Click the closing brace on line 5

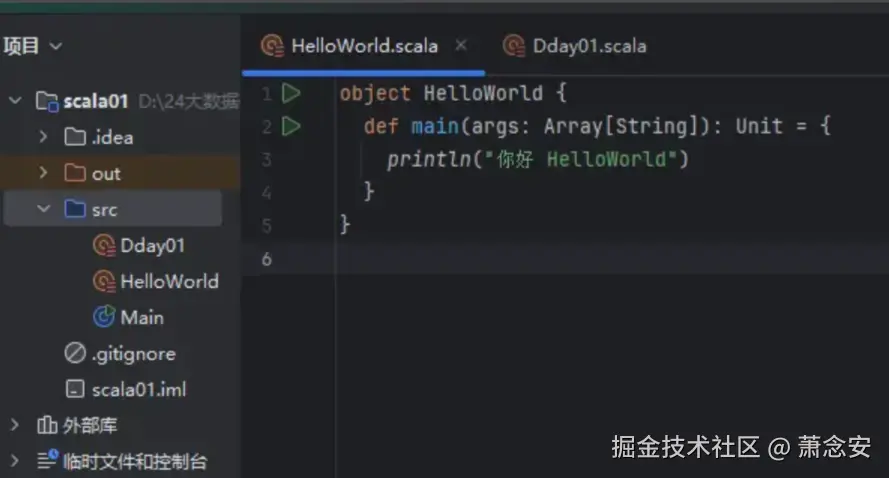345,225
